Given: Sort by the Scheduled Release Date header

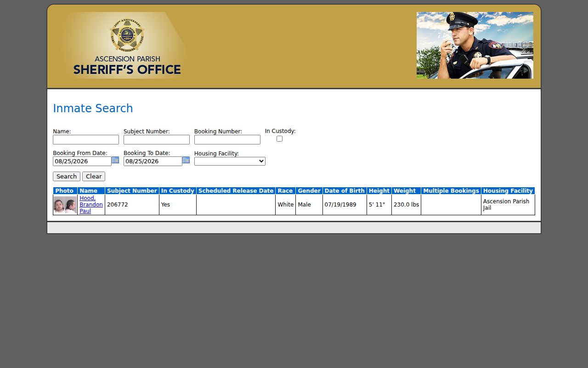Looking at the screenshot, I should click(236, 191).
